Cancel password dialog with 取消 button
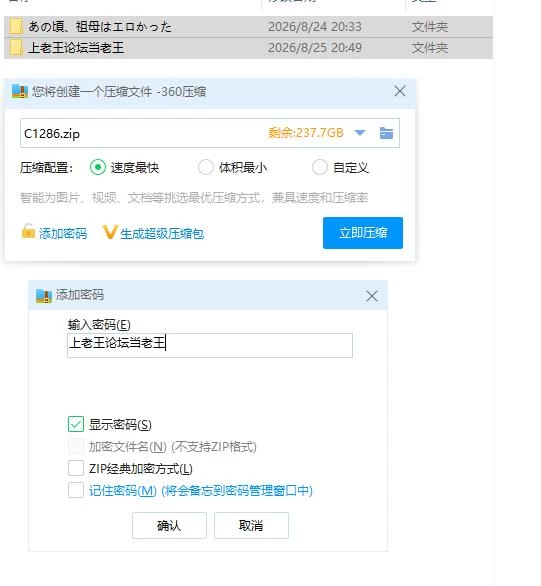541x586 pixels. [x=251, y=525]
